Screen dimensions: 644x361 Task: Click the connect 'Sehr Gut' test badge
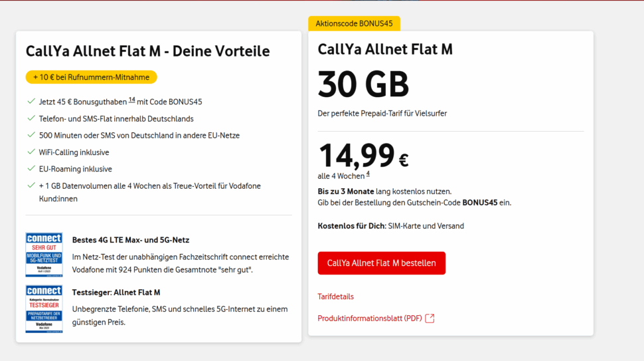[44, 255]
